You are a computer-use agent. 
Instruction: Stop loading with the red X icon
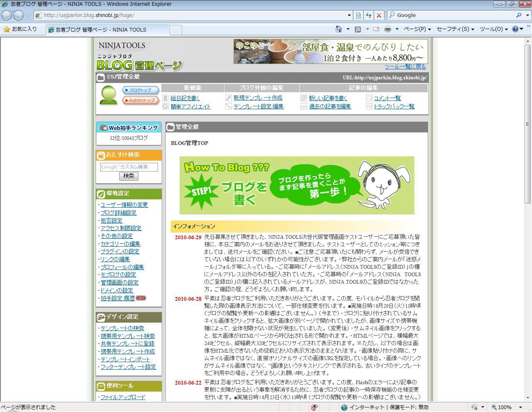[379, 15]
